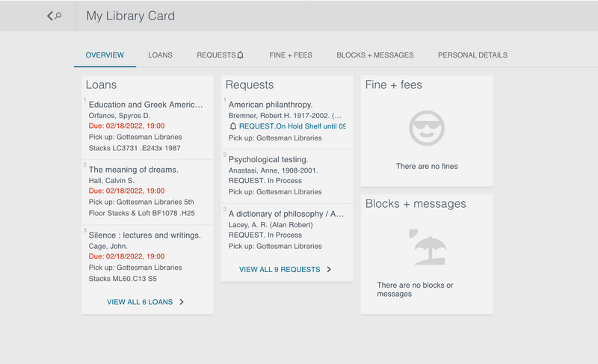This screenshot has height=364, width=598.
Task: Open request A dictionary of philosophy
Action: tap(286, 214)
